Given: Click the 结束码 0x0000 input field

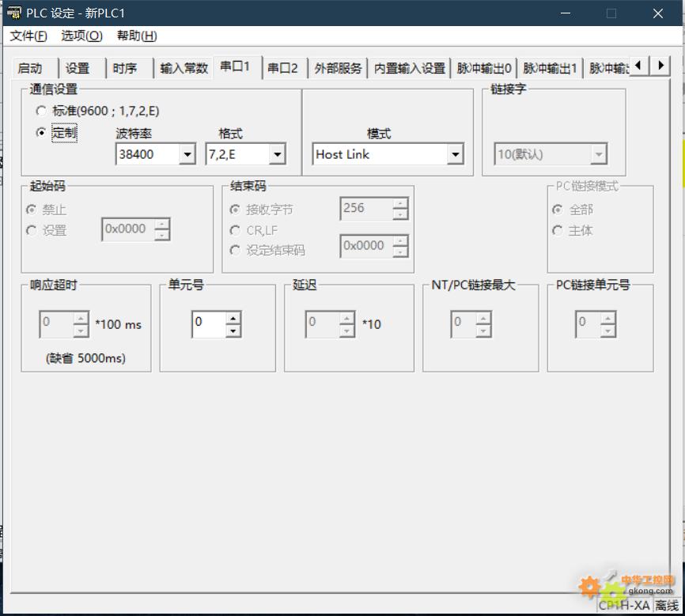Looking at the screenshot, I should [x=366, y=246].
